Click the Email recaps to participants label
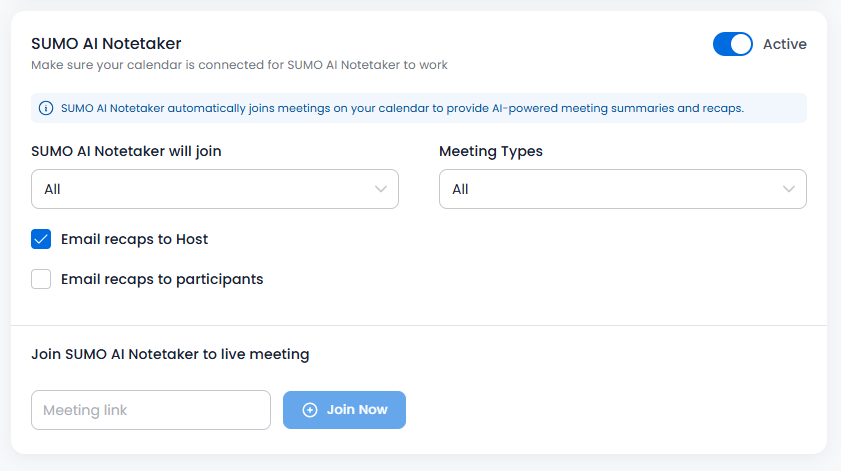 click(x=162, y=279)
